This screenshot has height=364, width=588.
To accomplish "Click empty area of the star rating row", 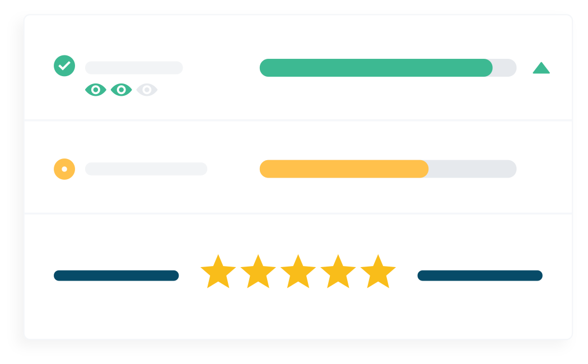I will (x=298, y=316).
